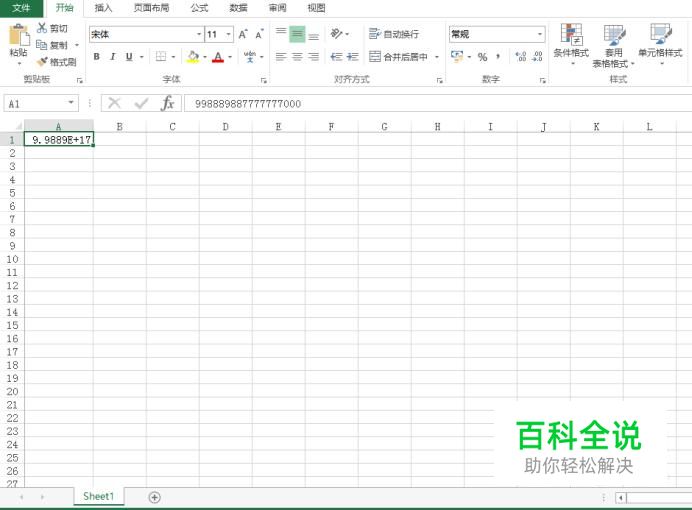Viewport: 692px width, 510px height.
Task: Switch to Review (审阅) tab
Action: point(278,8)
